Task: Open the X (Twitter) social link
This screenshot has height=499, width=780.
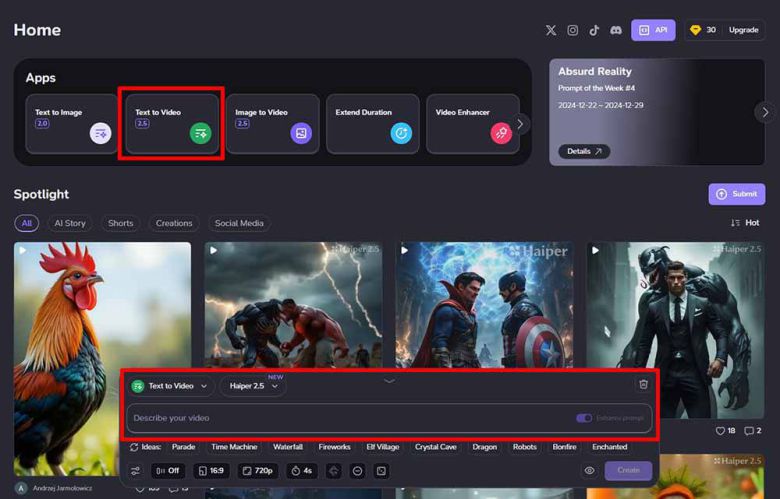Action: click(x=551, y=30)
